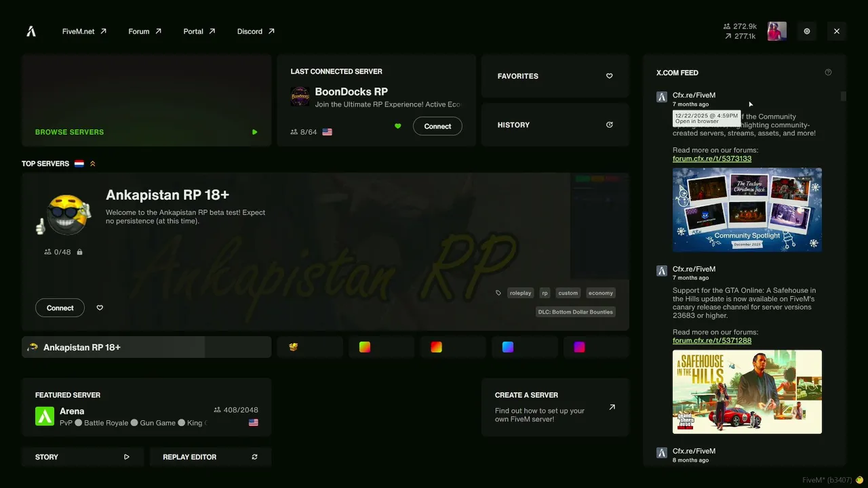The image size is (868, 488).
Task: Open the Discord link
Action: (256, 31)
